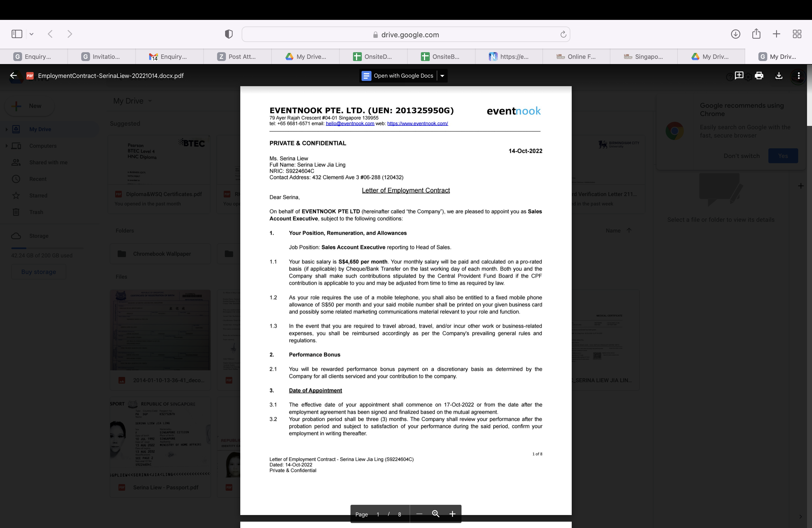This screenshot has height=528, width=812.
Task: Zoom in using the plus button
Action: tap(452, 514)
